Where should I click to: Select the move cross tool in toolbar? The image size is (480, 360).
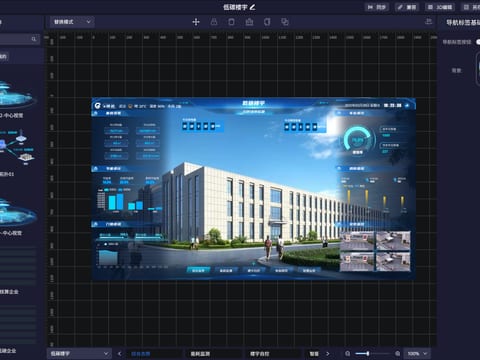[x=196, y=22]
